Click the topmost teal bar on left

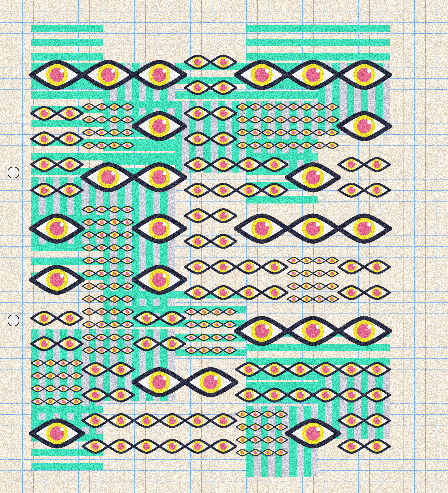tap(67, 28)
